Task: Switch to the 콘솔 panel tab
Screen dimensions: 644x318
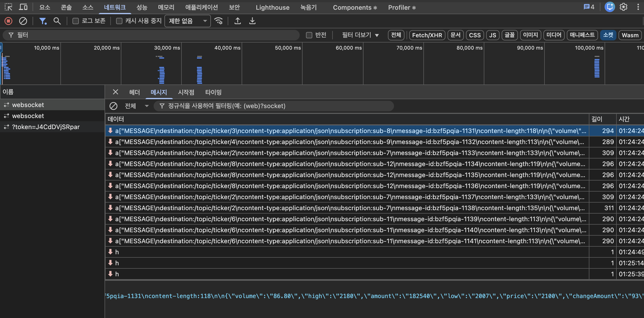Action: coord(66,7)
